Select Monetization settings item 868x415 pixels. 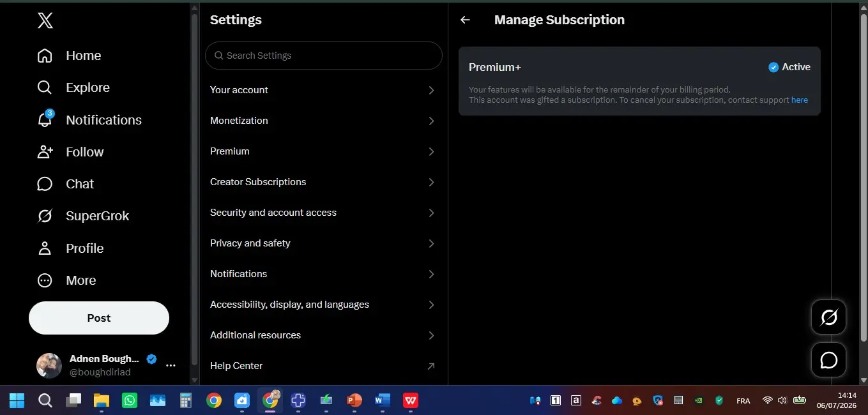(323, 121)
